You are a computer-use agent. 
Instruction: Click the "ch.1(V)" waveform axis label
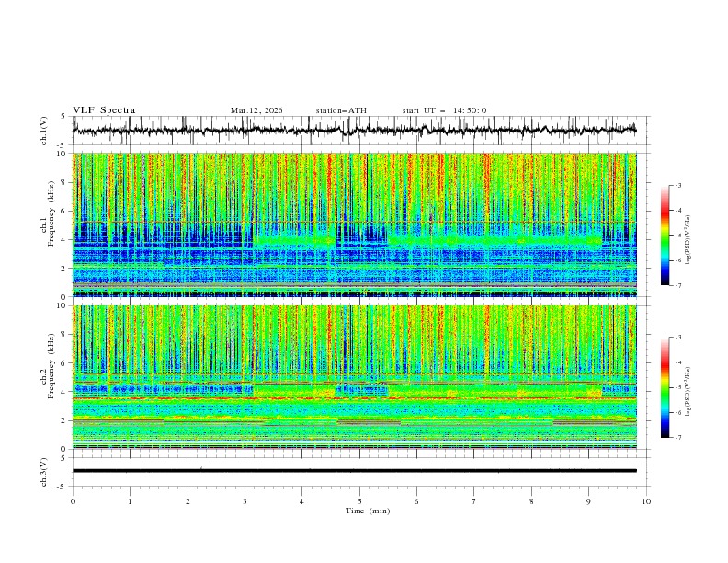coord(44,131)
